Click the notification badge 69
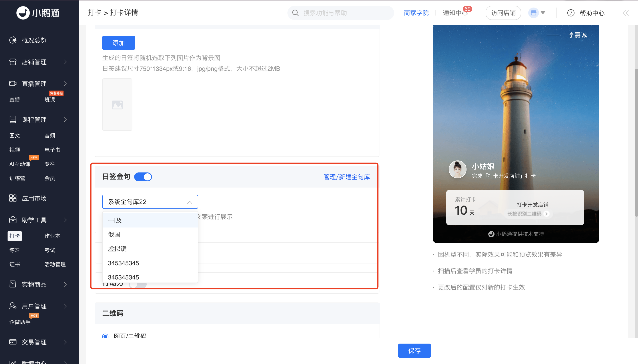 click(x=467, y=9)
